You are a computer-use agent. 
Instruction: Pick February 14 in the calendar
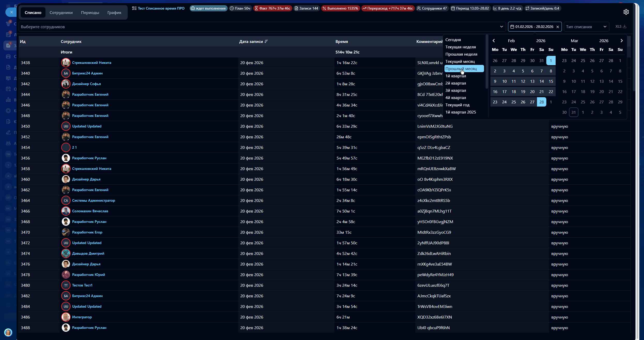541,81
